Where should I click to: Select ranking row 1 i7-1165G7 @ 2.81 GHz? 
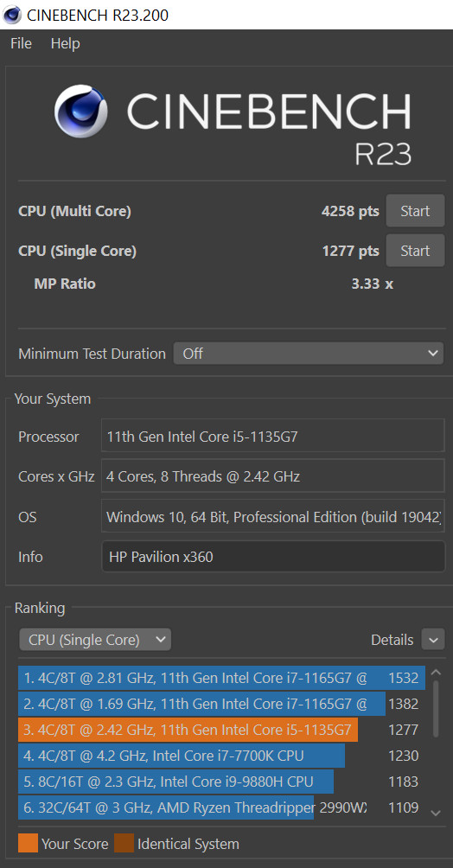pyautogui.click(x=221, y=678)
